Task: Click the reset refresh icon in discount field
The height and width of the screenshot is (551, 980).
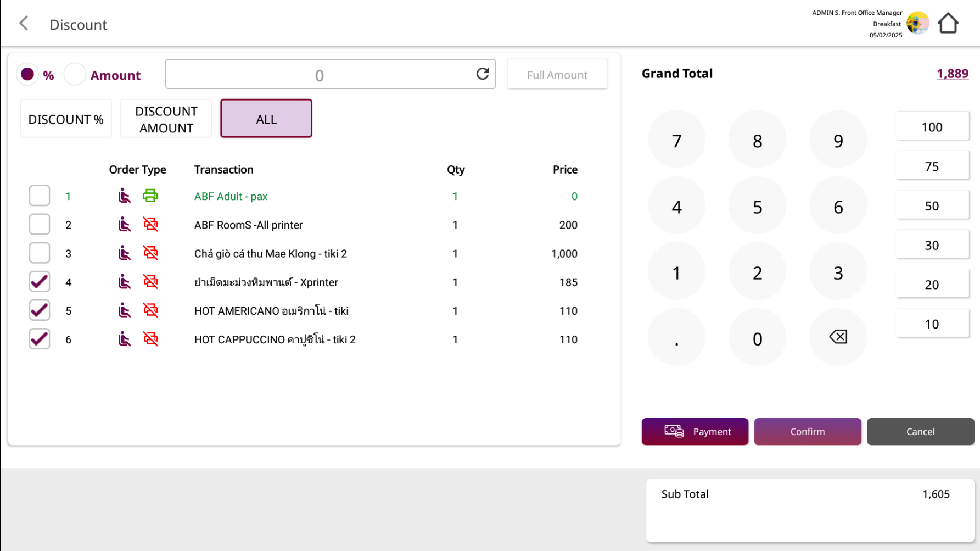Action: [x=482, y=74]
